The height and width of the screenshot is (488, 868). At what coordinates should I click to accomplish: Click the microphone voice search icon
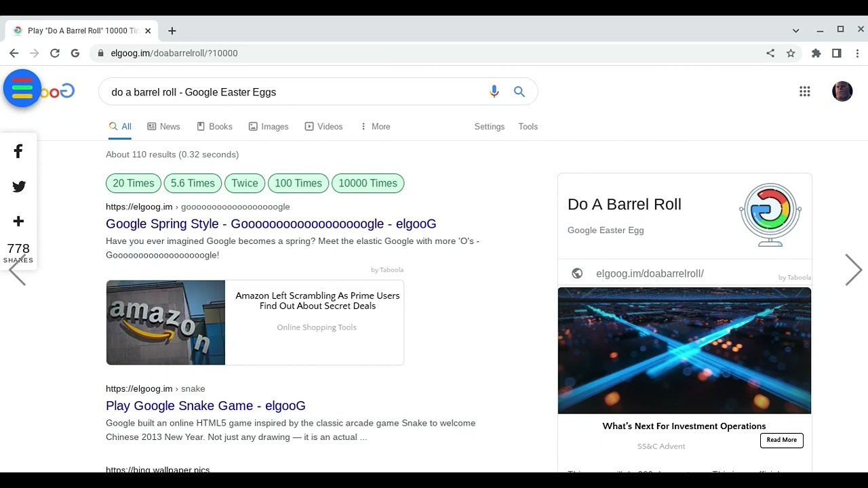point(494,91)
